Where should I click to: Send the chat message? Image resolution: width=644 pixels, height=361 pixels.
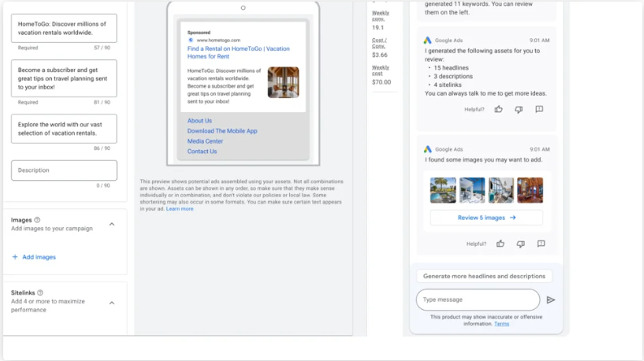[551, 300]
